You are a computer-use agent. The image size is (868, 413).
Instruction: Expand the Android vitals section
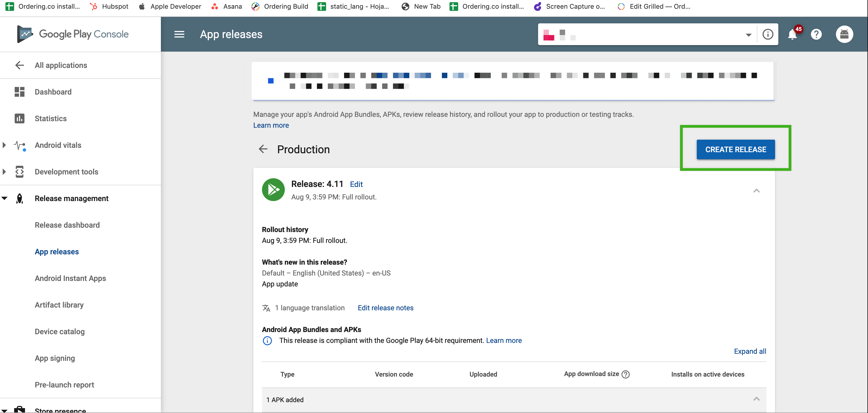tap(4, 145)
